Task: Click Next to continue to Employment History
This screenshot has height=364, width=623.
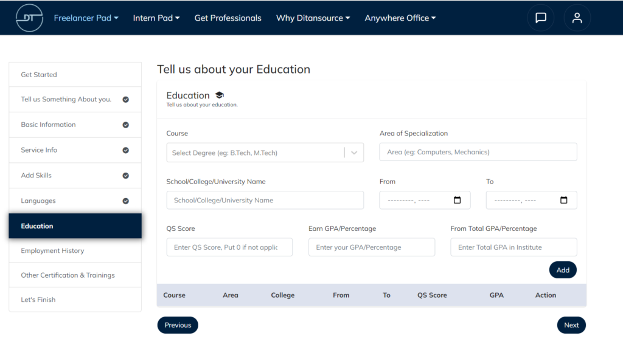Action: click(x=571, y=325)
